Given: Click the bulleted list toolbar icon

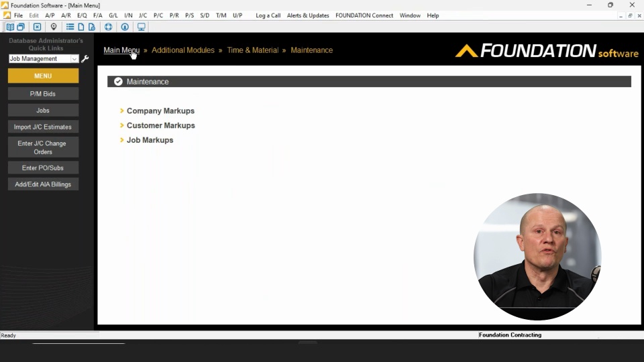Looking at the screenshot, I should 70,27.
